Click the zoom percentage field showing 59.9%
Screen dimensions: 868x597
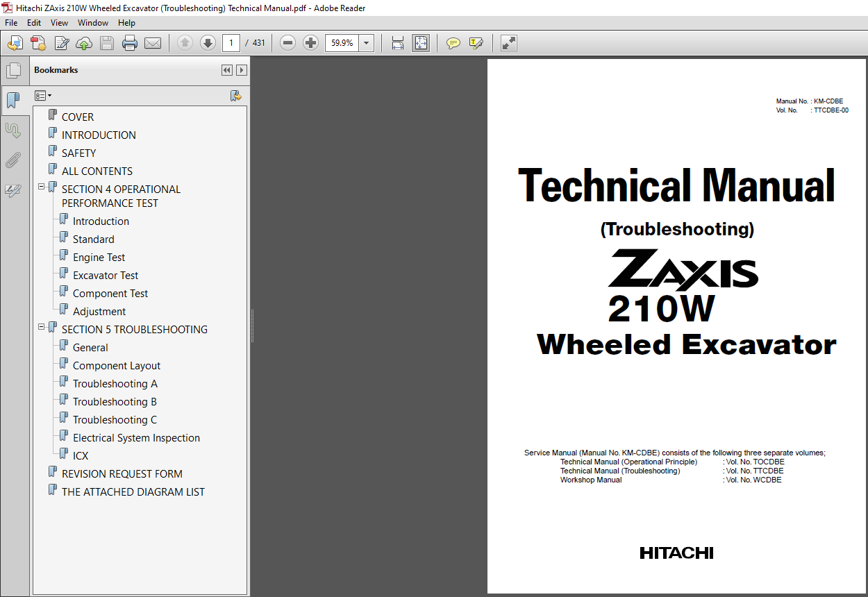[x=342, y=43]
